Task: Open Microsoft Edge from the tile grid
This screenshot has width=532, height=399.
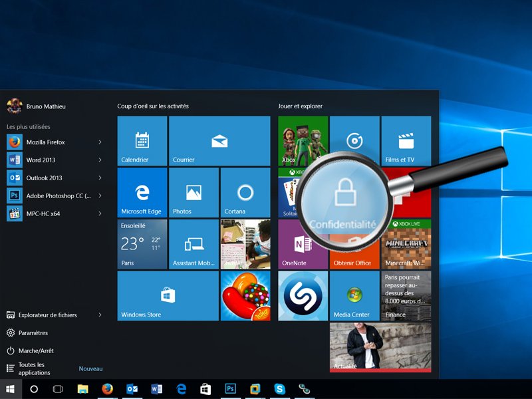Action: 141,193
